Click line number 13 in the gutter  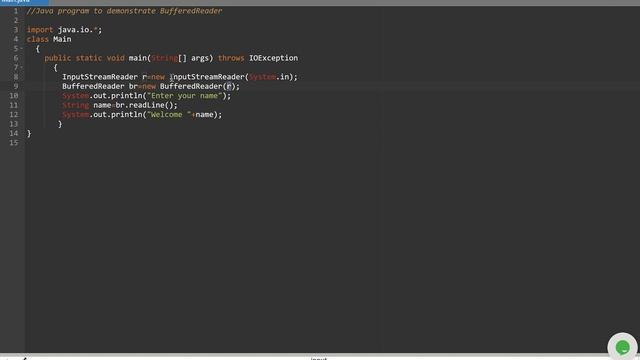tap(14, 124)
